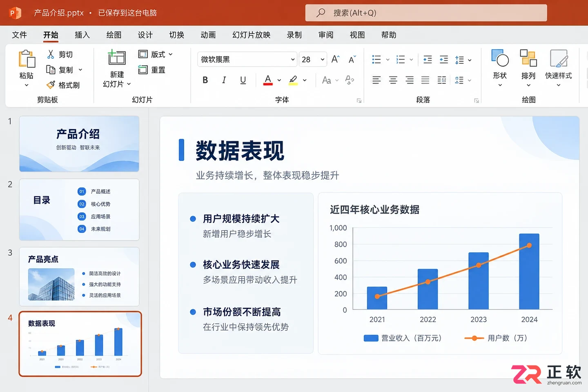Viewport: 588px width, 392px height.
Task: Click the increase indent icon
Action: click(x=444, y=60)
